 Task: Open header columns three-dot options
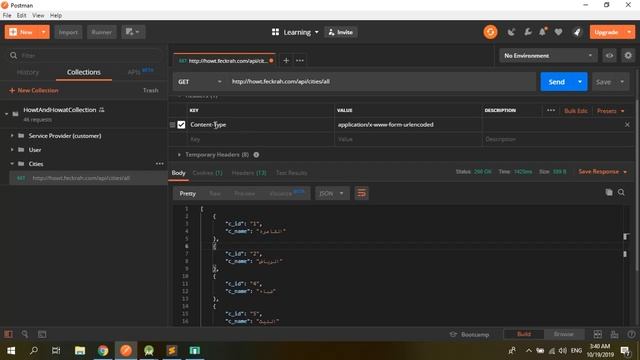(x=551, y=110)
